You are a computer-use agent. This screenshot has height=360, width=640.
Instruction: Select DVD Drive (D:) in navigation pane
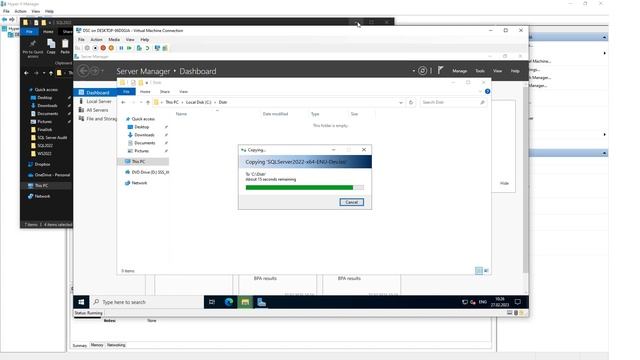147,172
